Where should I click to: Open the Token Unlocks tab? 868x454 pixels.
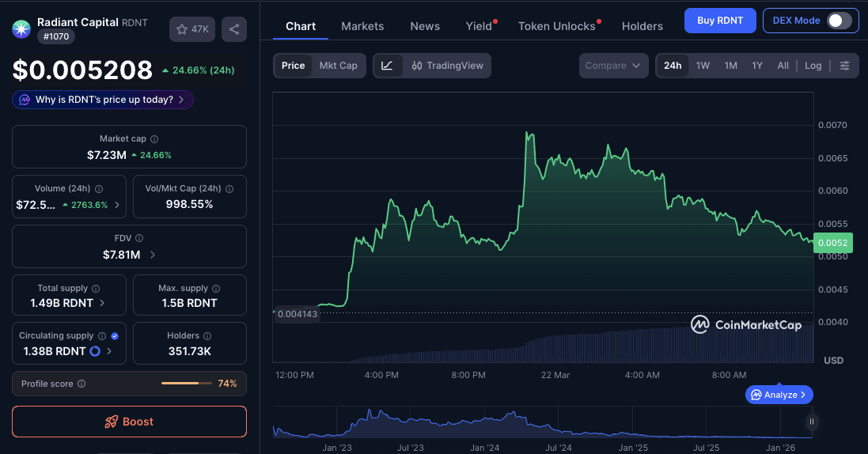(557, 26)
